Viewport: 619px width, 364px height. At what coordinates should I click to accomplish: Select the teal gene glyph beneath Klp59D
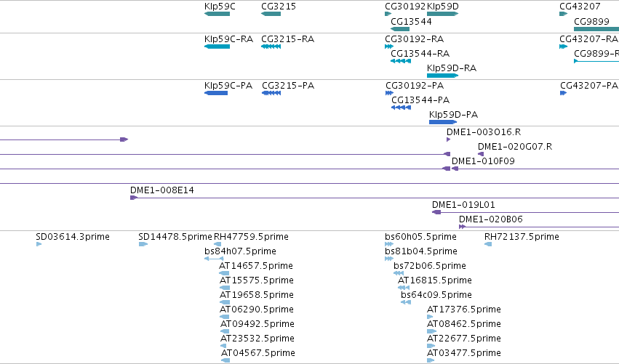442,14
